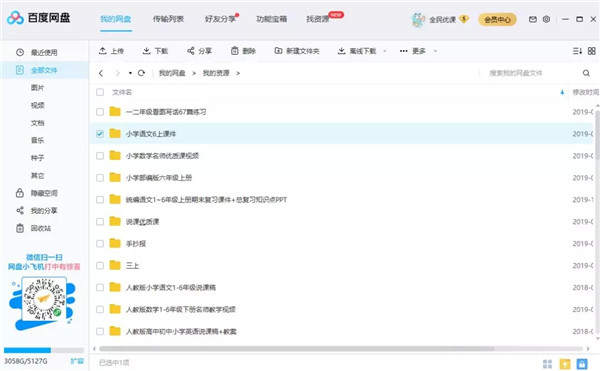Image resolution: width=600 pixels, height=371 pixels.
Task: Click the 我的网盘 breadcrumb link
Action: [172, 73]
